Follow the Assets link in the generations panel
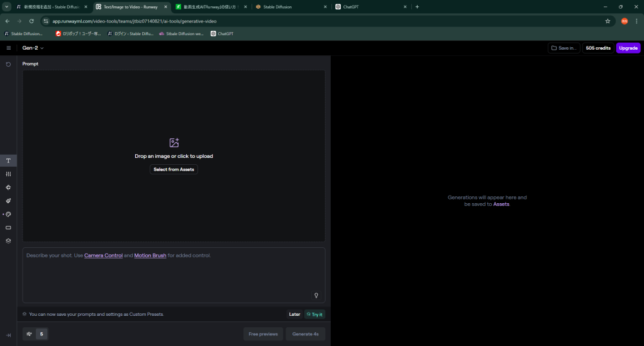The height and width of the screenshot is (346, 644). [x=501, y=204]
